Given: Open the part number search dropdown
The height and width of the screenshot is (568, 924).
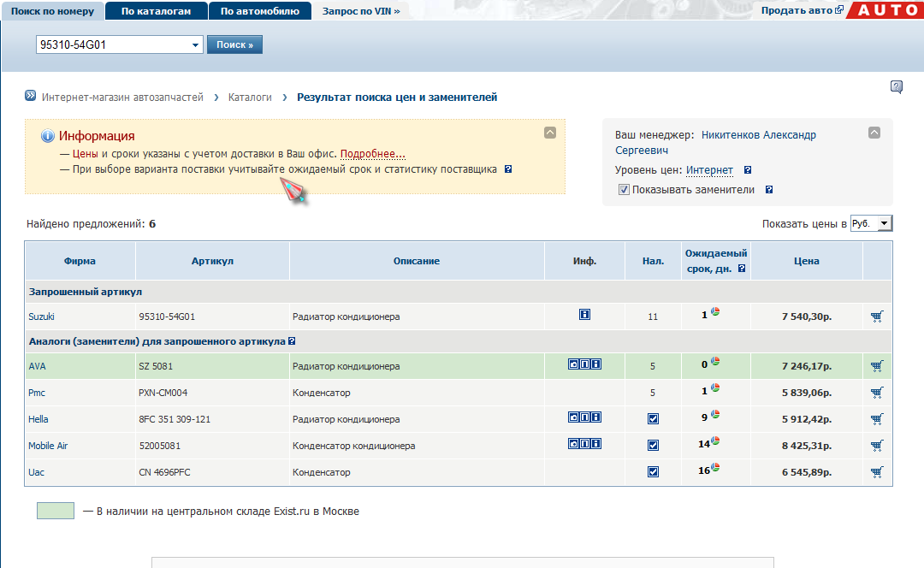Looking at the screenshot, I should tap(195, 44).
